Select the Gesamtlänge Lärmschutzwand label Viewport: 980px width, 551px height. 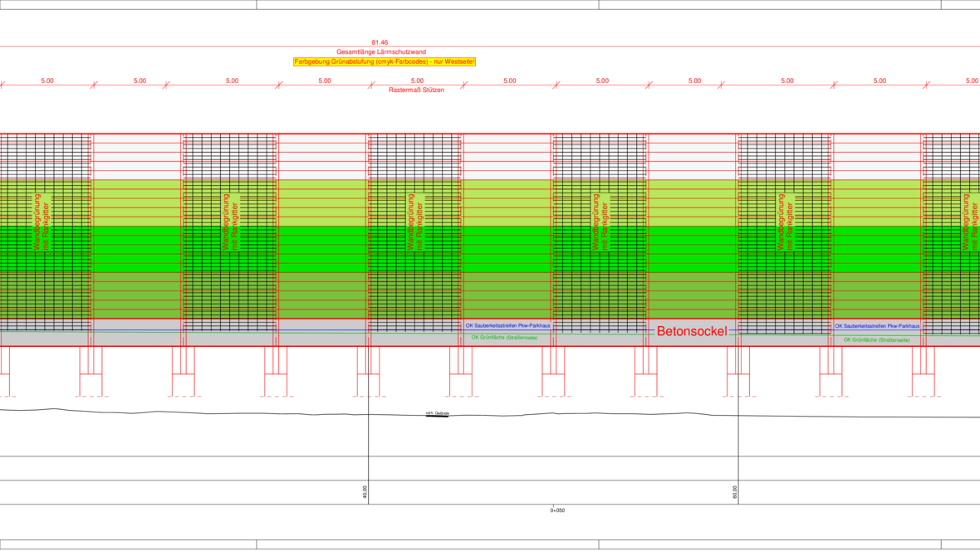tap(381, 51)
